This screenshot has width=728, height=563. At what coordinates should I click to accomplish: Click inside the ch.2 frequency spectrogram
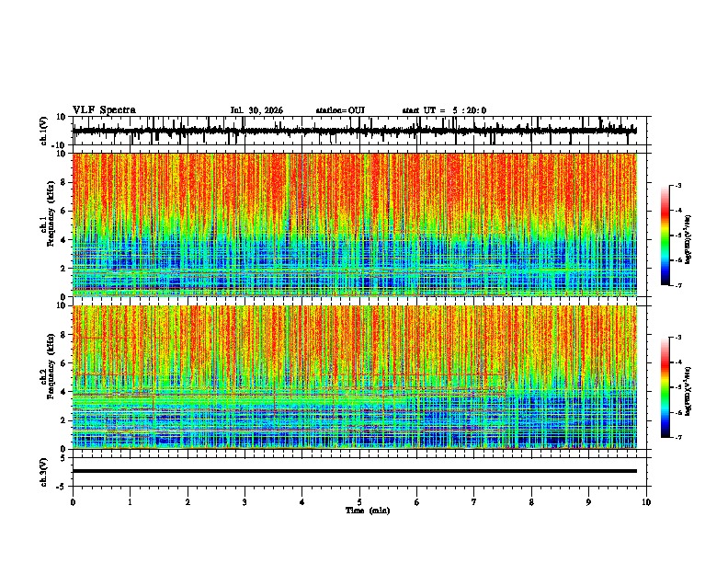[355, 377]
